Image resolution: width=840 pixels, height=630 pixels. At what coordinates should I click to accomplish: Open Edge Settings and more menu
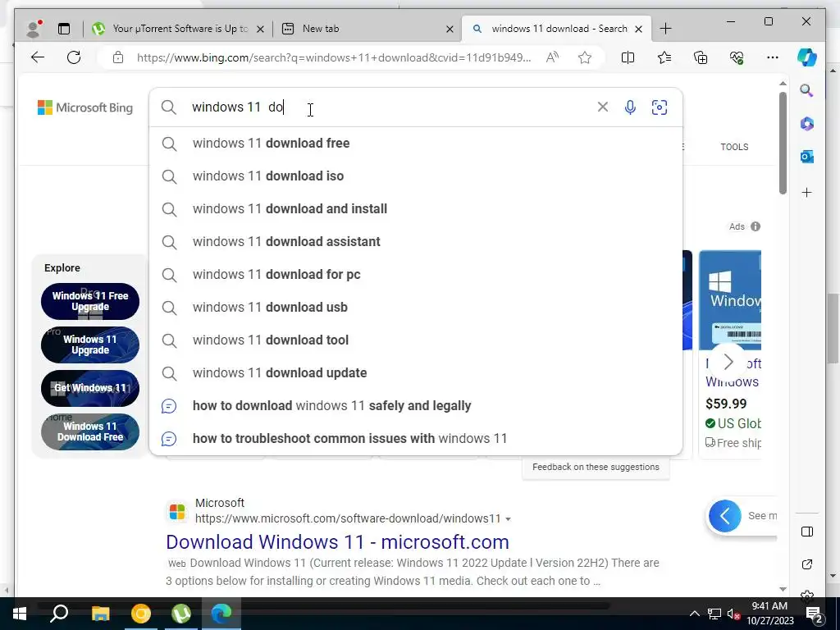click(x=773, y=57)
